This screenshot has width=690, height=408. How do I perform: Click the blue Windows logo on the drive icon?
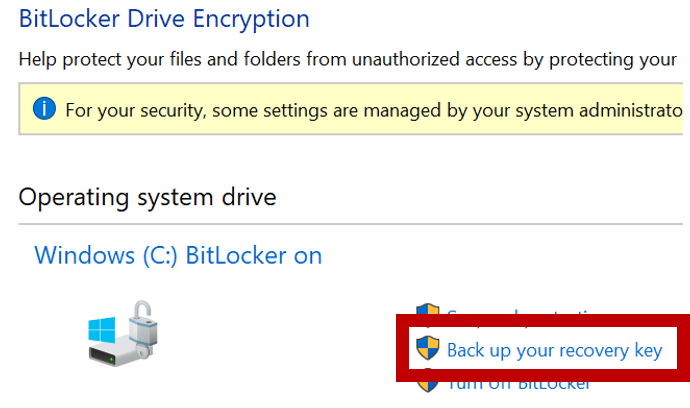pos(102,330)
